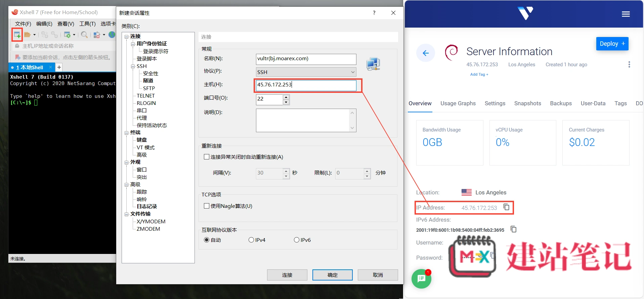Decrease the port number with down arrow

[x=286, y=102]
